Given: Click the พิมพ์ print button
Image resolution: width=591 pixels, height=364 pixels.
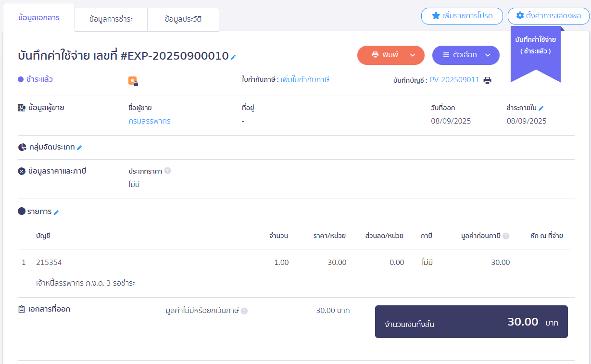Looking at the screenshot, I should click(390, 55).
